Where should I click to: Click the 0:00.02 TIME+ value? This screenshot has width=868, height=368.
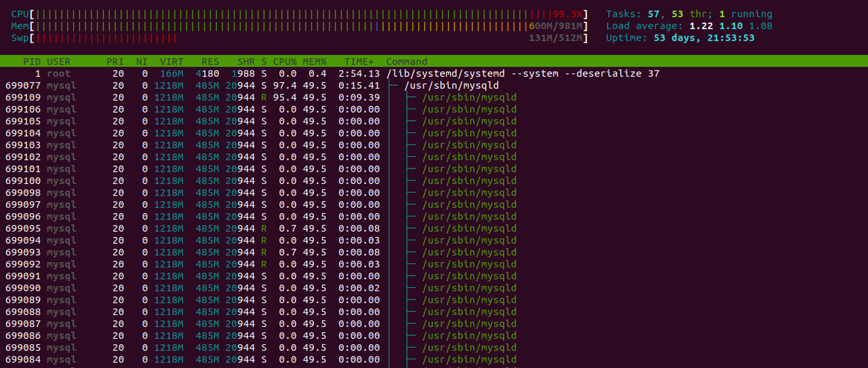[x=359, y=288]
